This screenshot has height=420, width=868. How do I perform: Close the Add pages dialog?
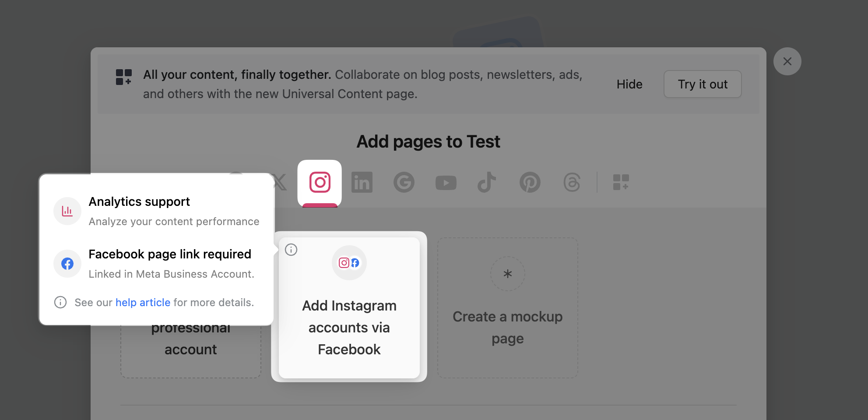(x=787, y=61)
